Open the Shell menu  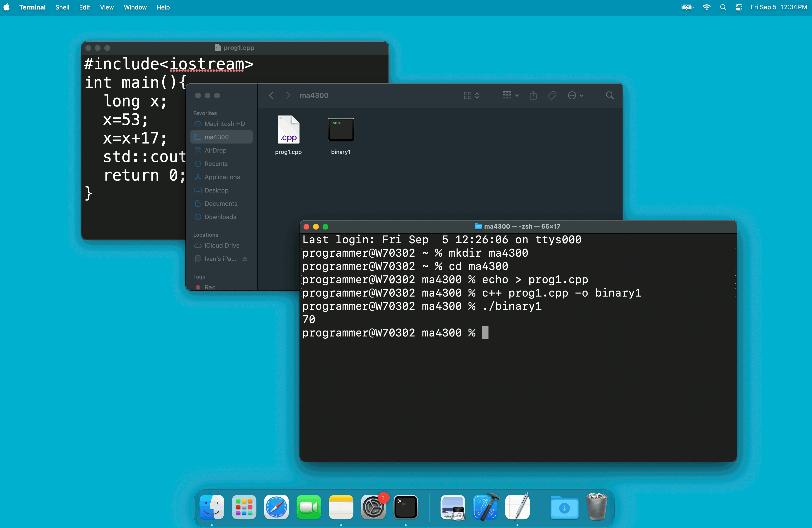click(x=62, y=7)
